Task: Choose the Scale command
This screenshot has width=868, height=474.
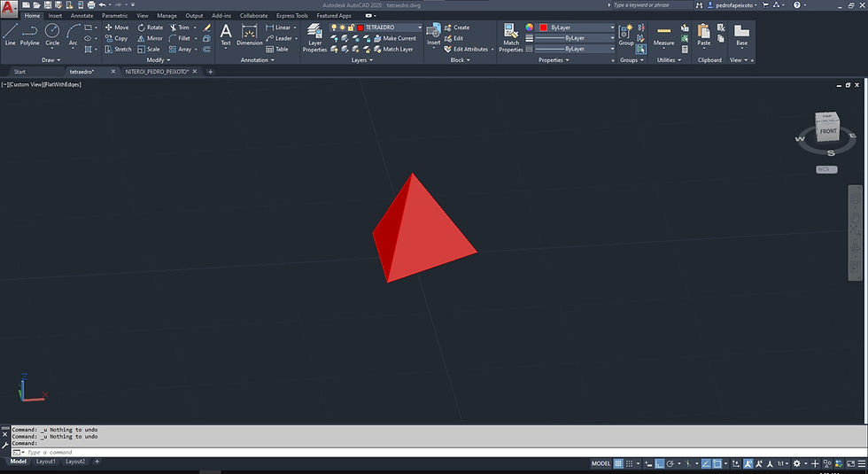Action: click(149, 50)
